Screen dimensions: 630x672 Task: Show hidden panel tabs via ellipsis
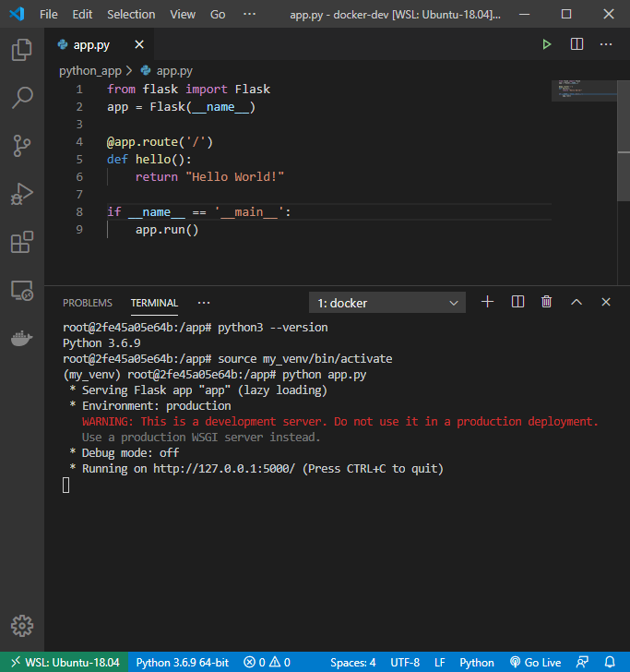click(x=204, y=303)
